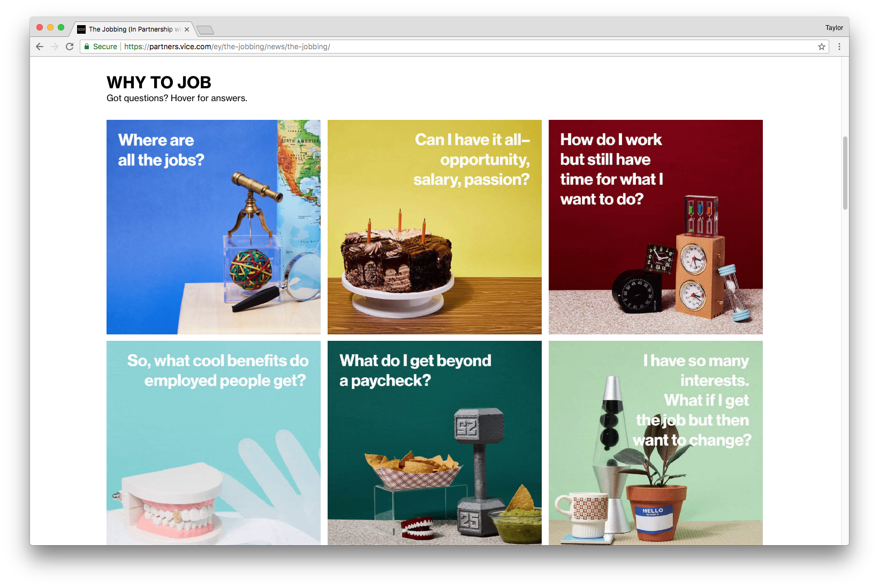This screenshot has width=879, height=588.
Task: Open the 'beyond a paycheck' dumbbell tile
Action: pos(435,443)
